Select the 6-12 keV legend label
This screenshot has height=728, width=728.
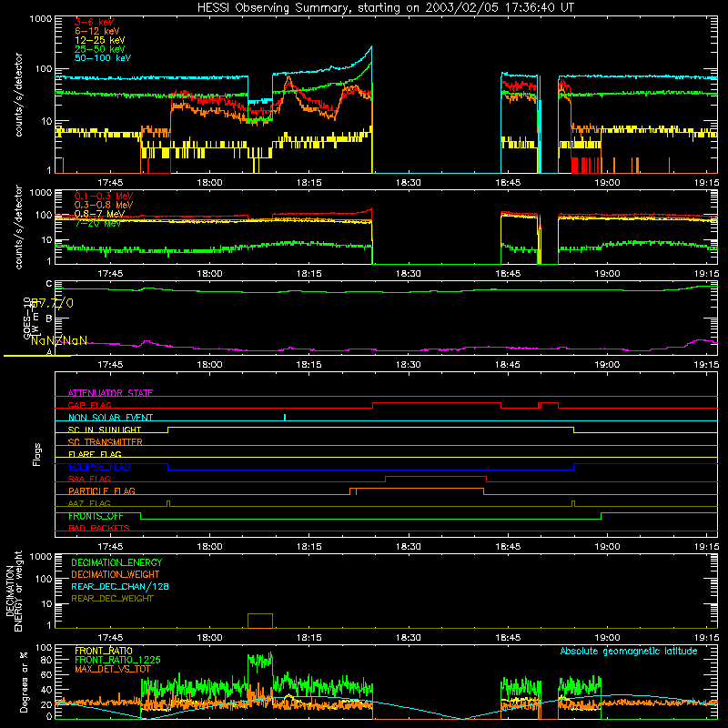[96, 31]
